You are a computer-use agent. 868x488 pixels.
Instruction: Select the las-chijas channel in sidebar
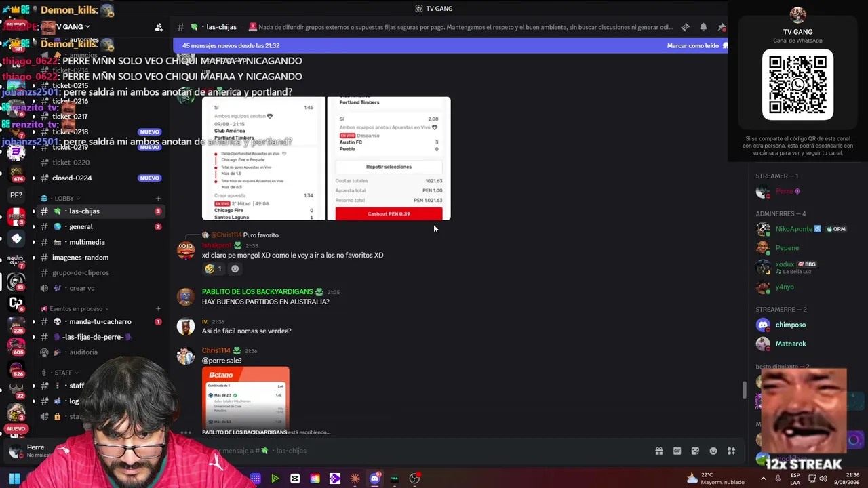101,211
